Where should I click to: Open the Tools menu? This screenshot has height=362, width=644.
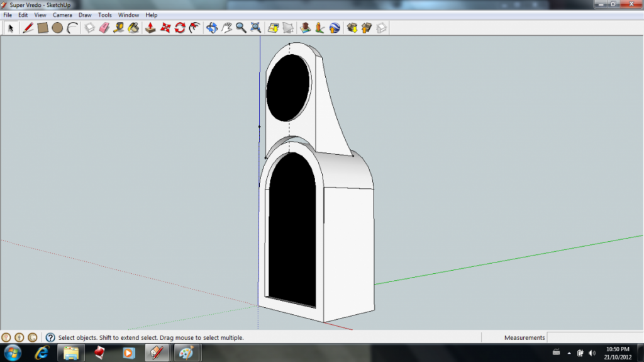(105, 15)
